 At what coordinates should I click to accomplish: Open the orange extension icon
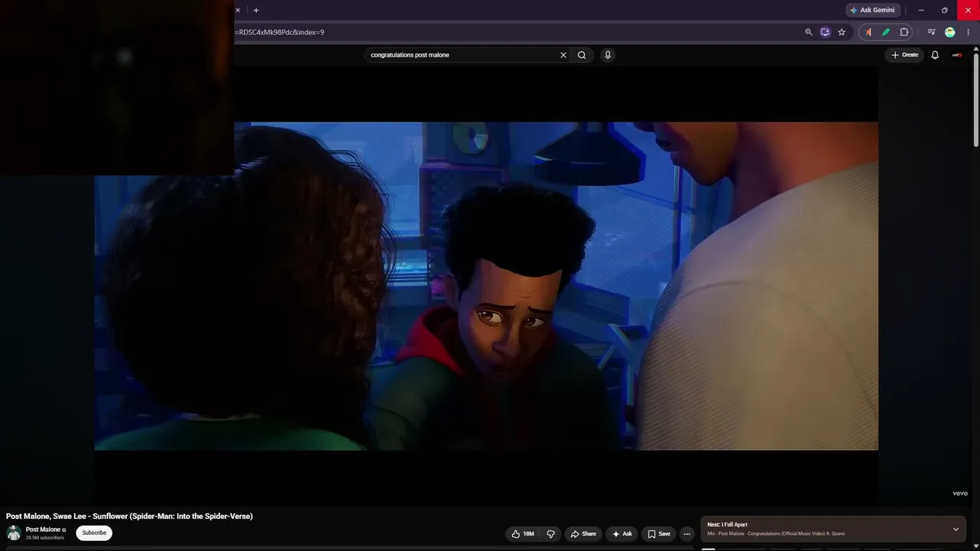coord(868,32)
